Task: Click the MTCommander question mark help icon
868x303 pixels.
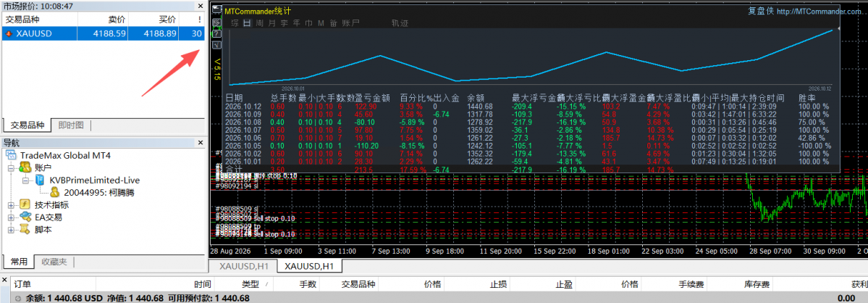Action: point(216,34)
